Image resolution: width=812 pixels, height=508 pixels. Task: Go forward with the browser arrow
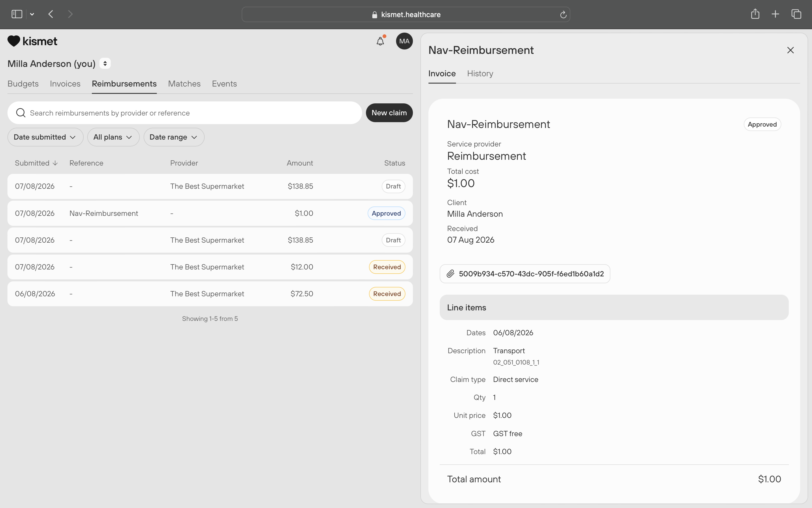coord(70,14)
